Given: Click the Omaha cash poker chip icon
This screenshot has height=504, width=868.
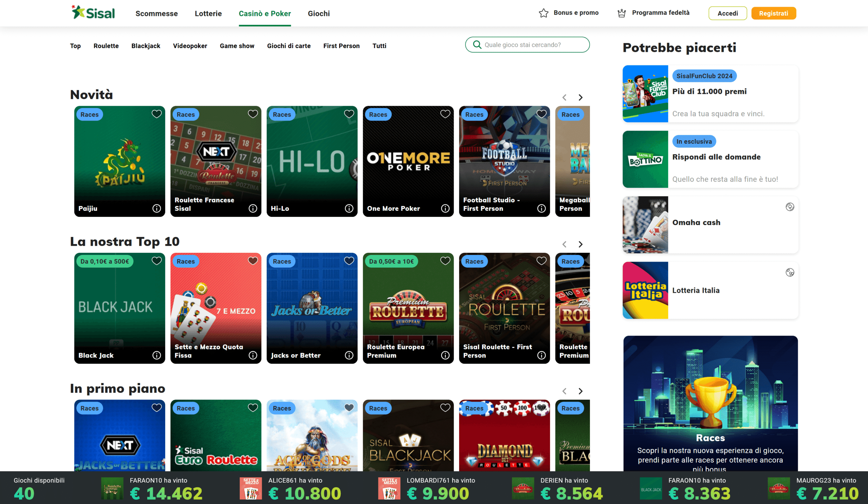Looking at the screenshot, I should pos(790,207).
